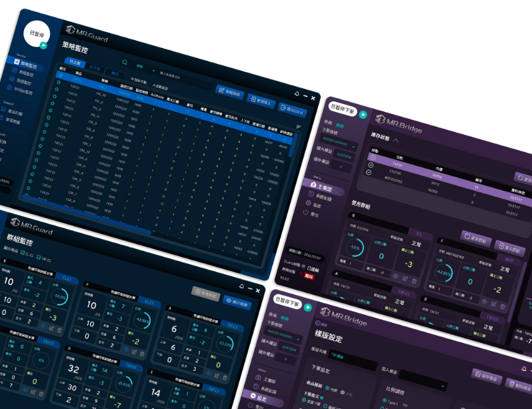
Task: Open 系統紀錄 in MR.Bridge main window menu
Action: click(x=320, y=195)
